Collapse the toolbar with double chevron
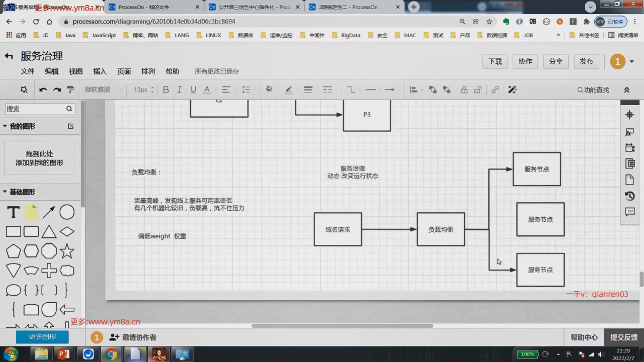Image resolution: width=644 pixels, height=362 pixels. click(x=627, y=90)
